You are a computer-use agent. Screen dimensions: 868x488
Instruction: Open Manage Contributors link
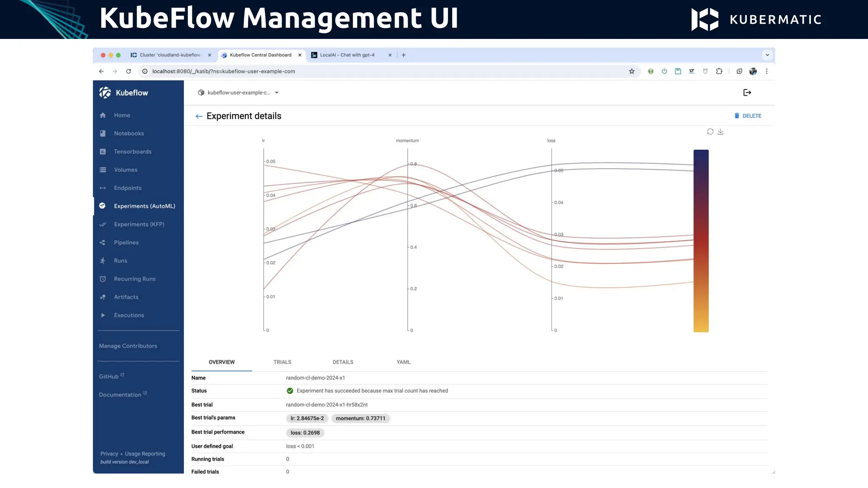[x=128, y=346]
